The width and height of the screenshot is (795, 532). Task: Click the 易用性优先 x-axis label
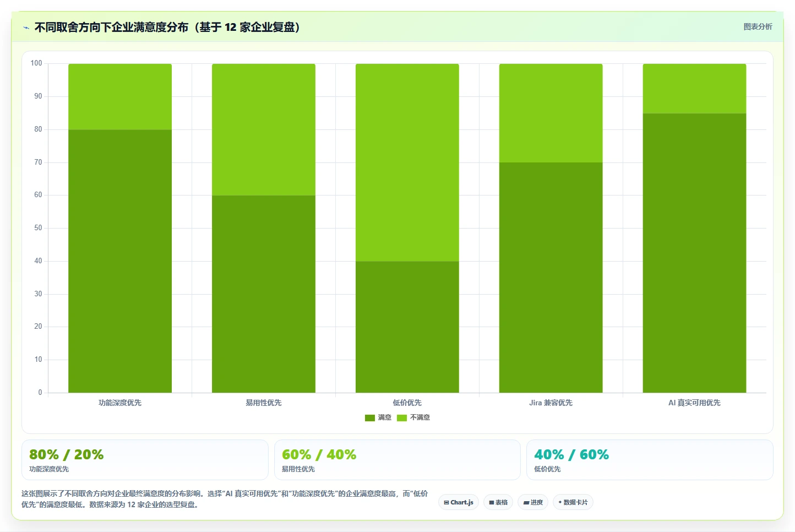click(x=264, y=403)
